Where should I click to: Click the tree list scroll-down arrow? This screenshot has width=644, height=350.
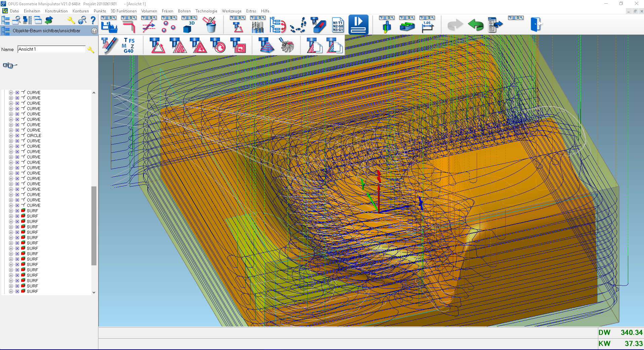tap(94, 292)
